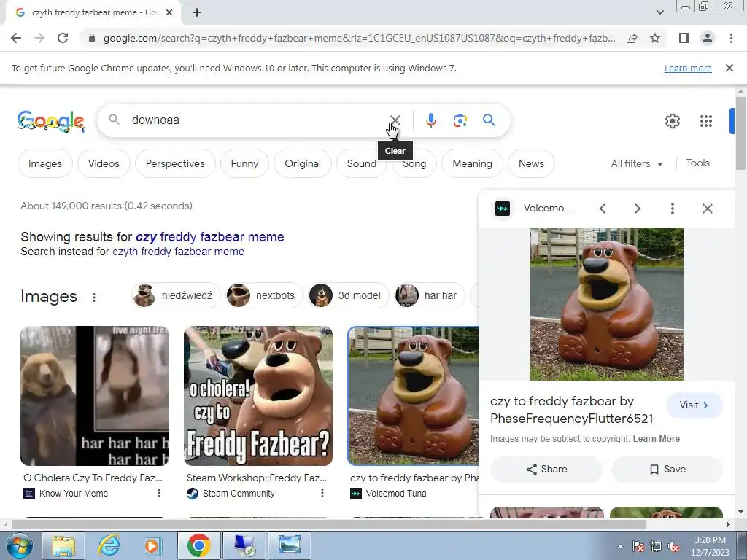Click volume icon in system tray
The image size is (747, 560).
[x=673, y=547]
